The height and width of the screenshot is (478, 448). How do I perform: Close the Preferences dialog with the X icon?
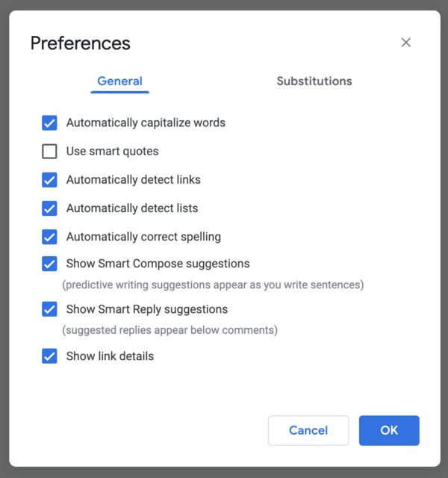tap(405, 43)
